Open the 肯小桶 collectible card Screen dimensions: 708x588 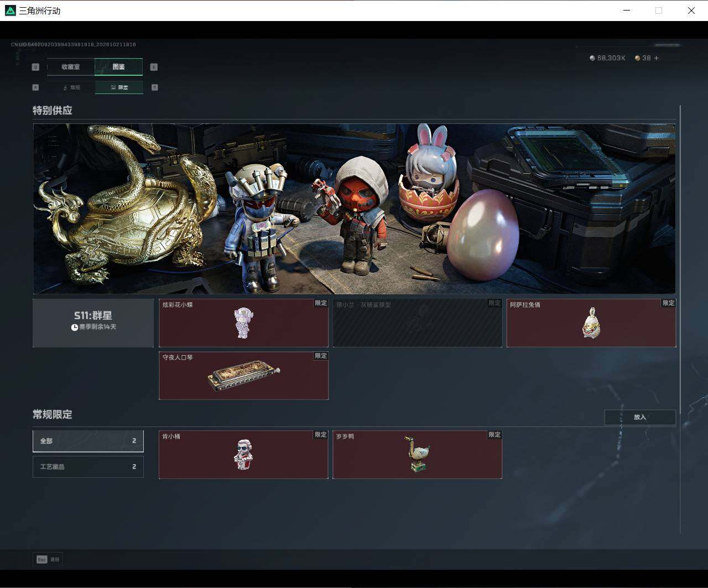click(x=243, y=455)
